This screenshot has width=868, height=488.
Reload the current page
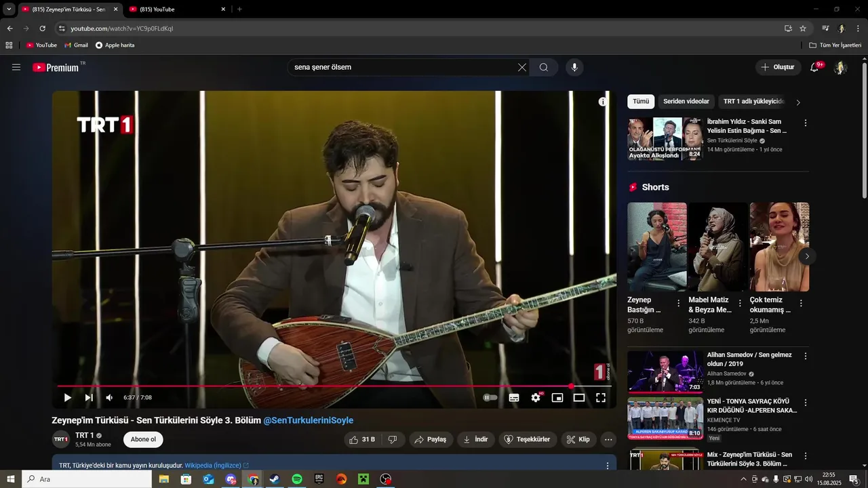point(42,28)
